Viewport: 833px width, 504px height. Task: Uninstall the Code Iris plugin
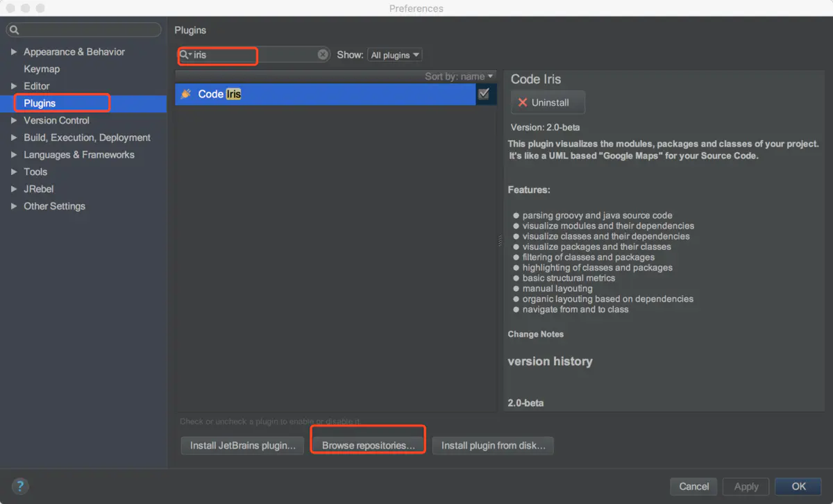(x=548, y=102)
